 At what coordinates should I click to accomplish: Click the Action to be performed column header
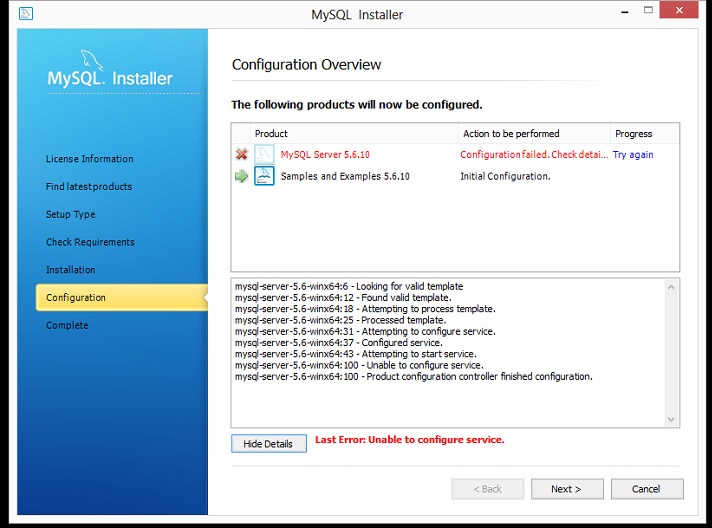click(534, 133)
